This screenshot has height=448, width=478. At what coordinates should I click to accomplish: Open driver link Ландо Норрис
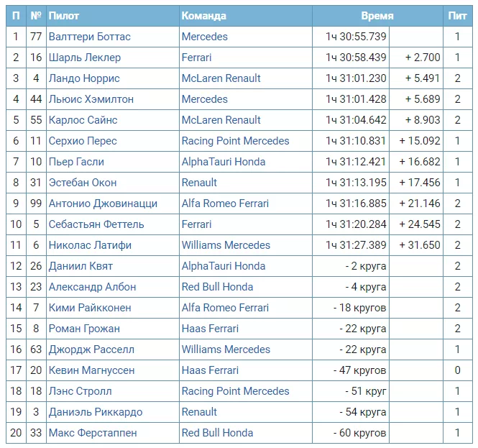[84, 78]
